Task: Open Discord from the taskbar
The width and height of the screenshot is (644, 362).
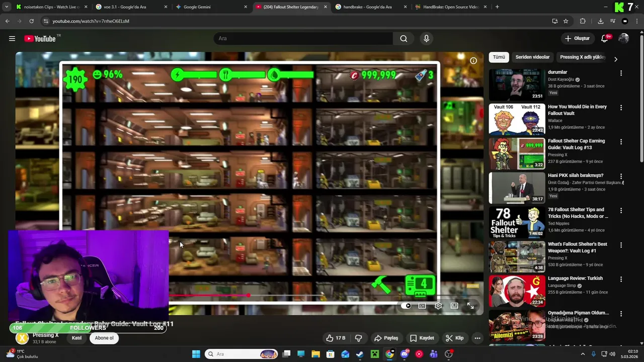Action: pos(404,354)
